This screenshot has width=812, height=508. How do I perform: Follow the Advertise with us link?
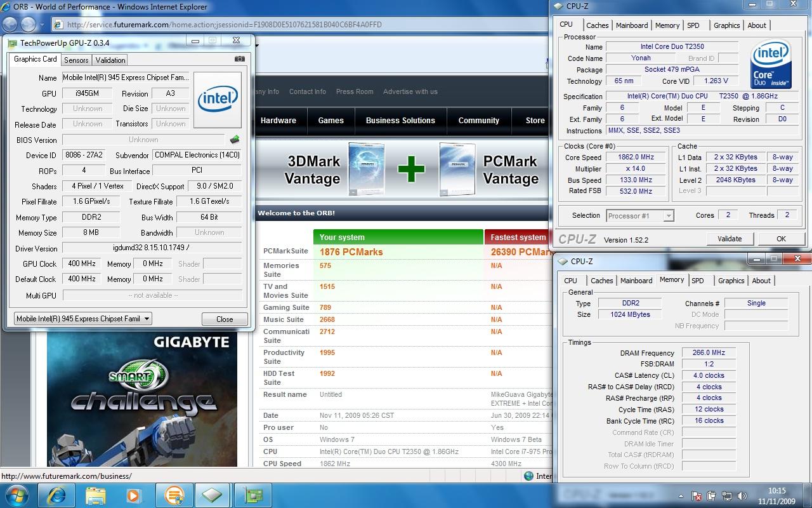click(410, 91)
